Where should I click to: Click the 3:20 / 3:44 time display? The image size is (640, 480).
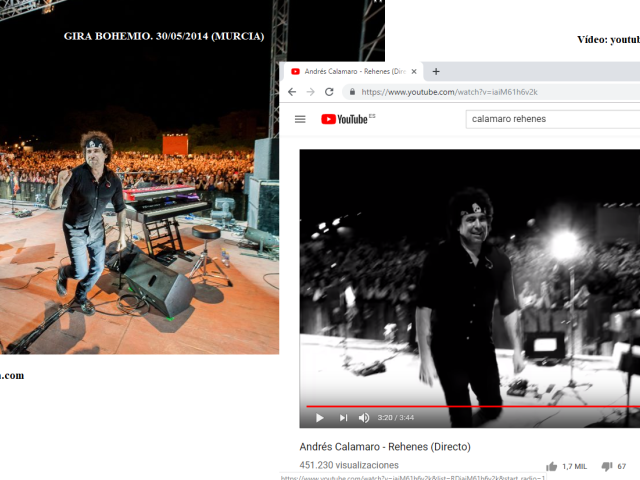coord(396,418)
